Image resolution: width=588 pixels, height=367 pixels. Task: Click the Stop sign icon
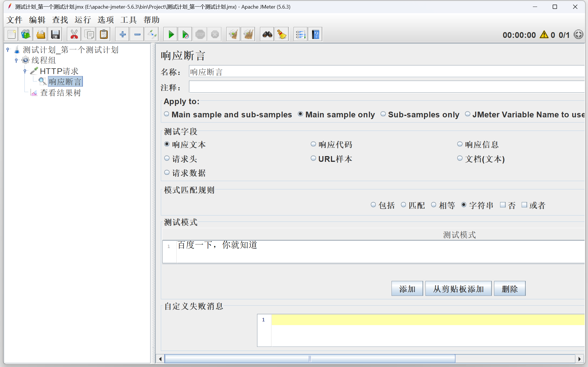coord(200,34)
